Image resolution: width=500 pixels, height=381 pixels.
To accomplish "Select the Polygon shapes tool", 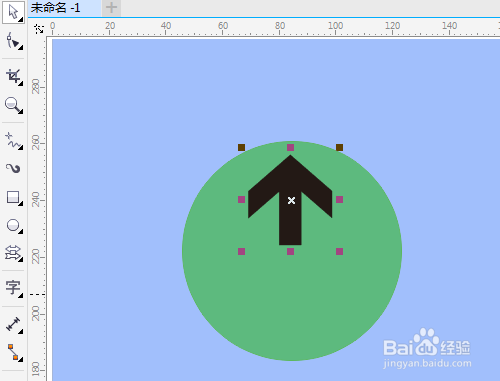I will 13,253.
